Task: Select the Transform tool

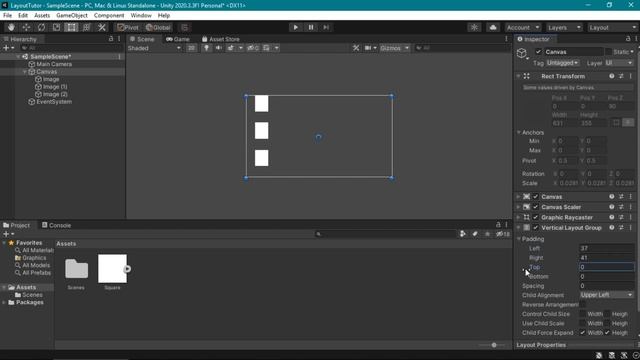Action: tap(87, 27)
